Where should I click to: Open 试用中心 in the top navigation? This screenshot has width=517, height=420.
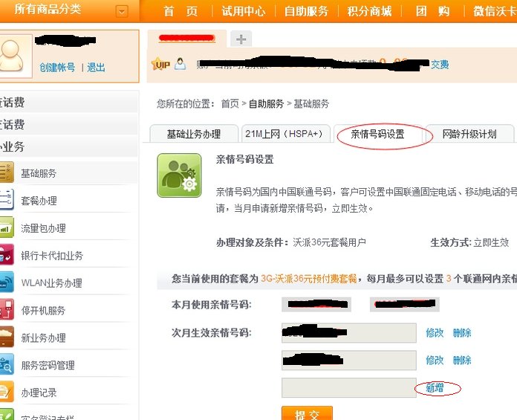(x=244, y=11)
